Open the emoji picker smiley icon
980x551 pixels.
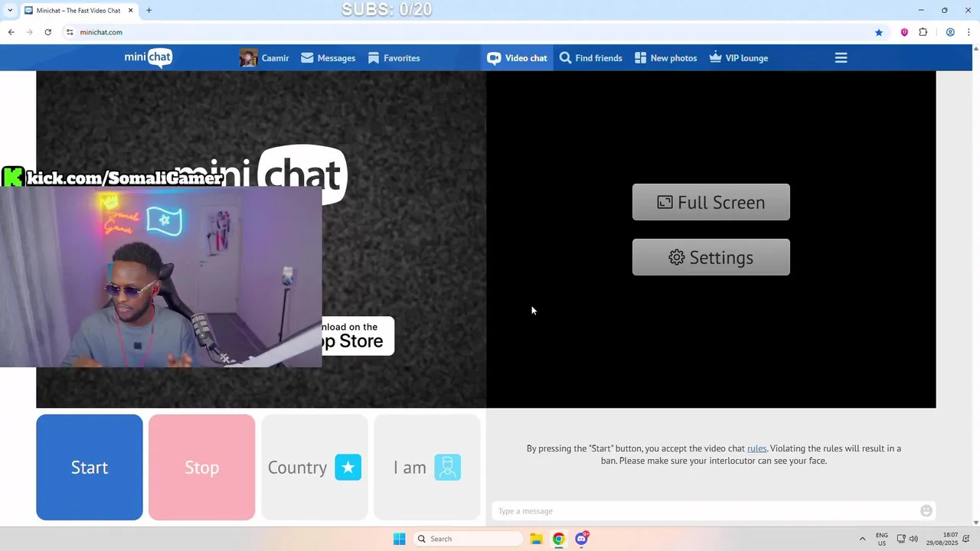point(926,511)
